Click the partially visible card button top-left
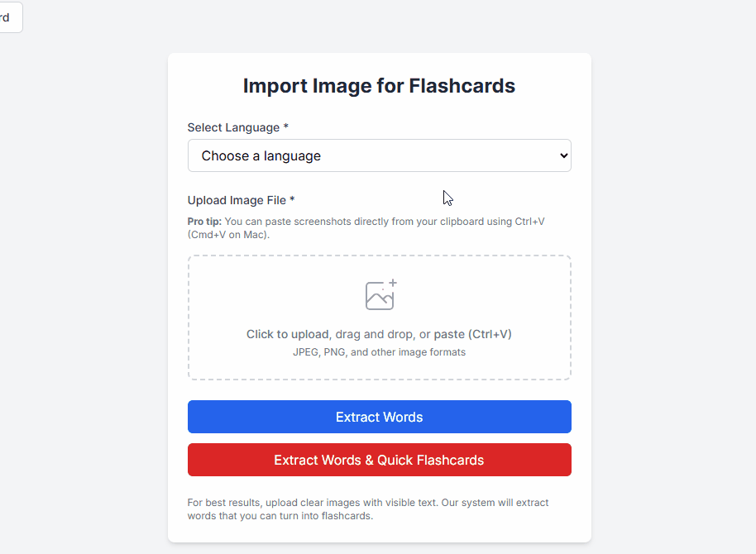This screenshot has width=756, height=554. coord(8,17)
